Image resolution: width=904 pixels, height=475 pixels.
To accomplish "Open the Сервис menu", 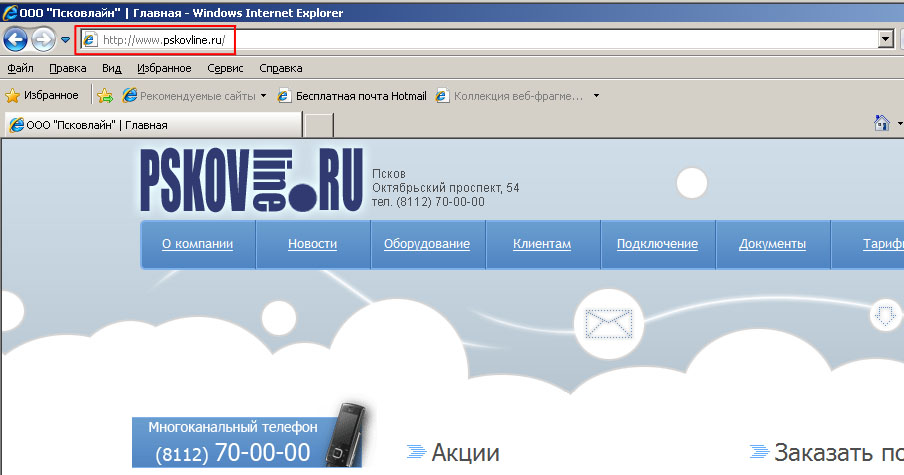I will (225, 68).
